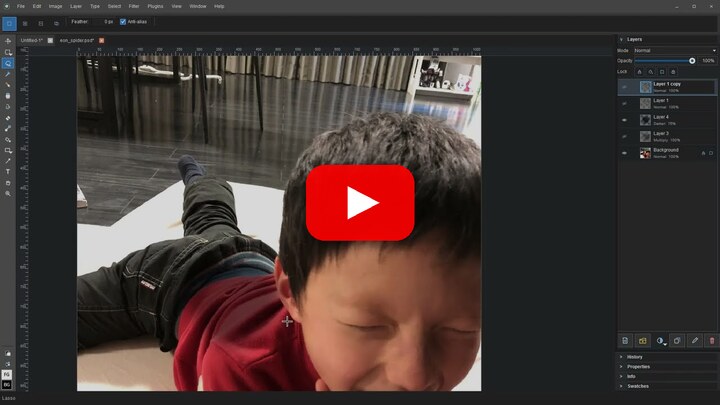The width and height of the screenshot is (720, 405).
Task: Choose the Subtract from Selection mode icon
Action: [41, 23]
